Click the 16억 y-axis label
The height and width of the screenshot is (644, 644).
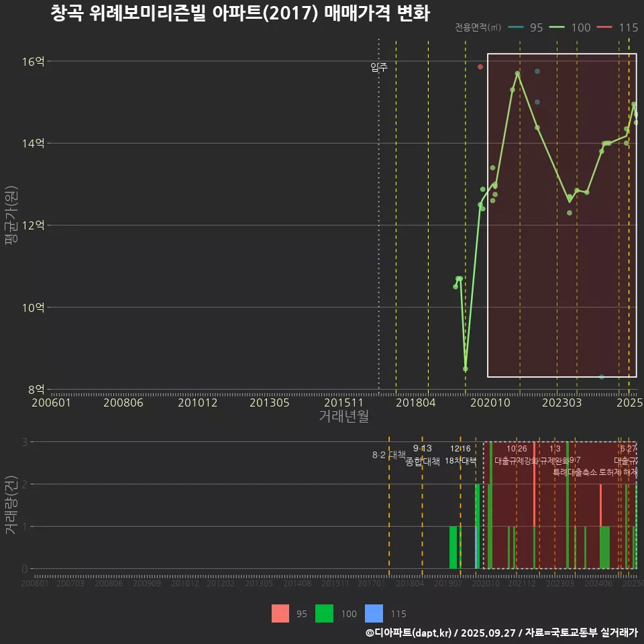tap(33, 62)
